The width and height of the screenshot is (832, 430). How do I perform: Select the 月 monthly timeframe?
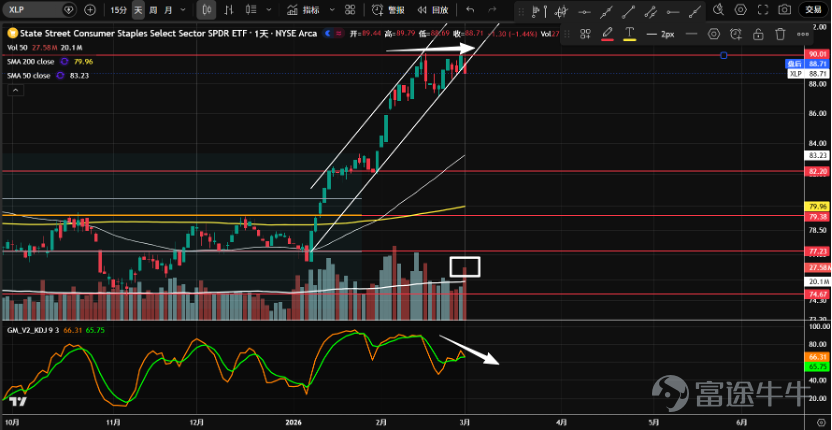168,10
